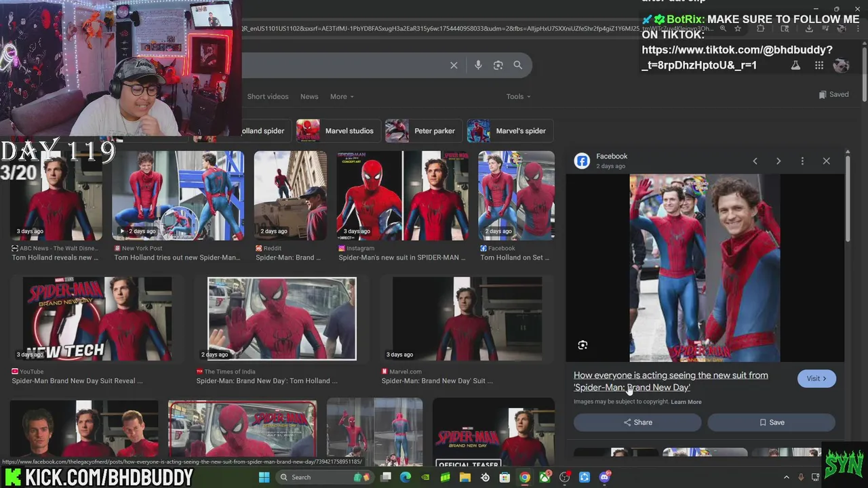Open the Google apps grid
Image resolution: width=868 pixels, height=488 pixels.
click(819, 65)
